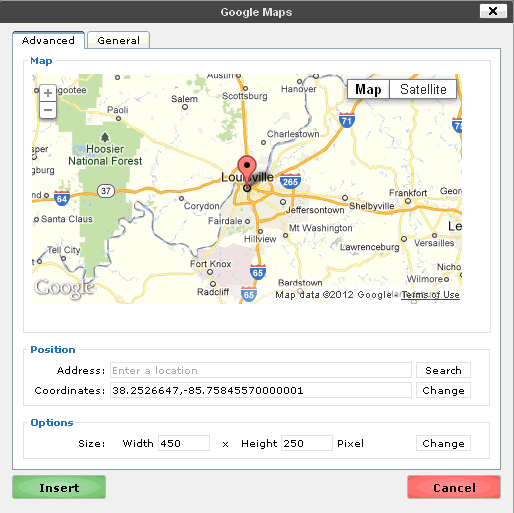Image resolution: width=514 pixels, height=513 pixels.
Task: Click the Interstate 265 highway shield
Action: (290, 181)
